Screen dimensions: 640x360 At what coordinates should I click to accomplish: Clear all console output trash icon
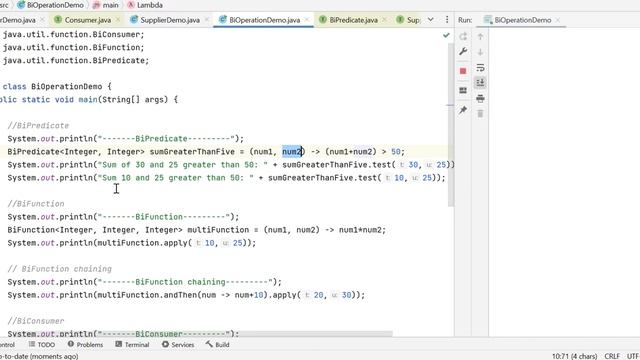pyautogui.click(x=480, y=113)
